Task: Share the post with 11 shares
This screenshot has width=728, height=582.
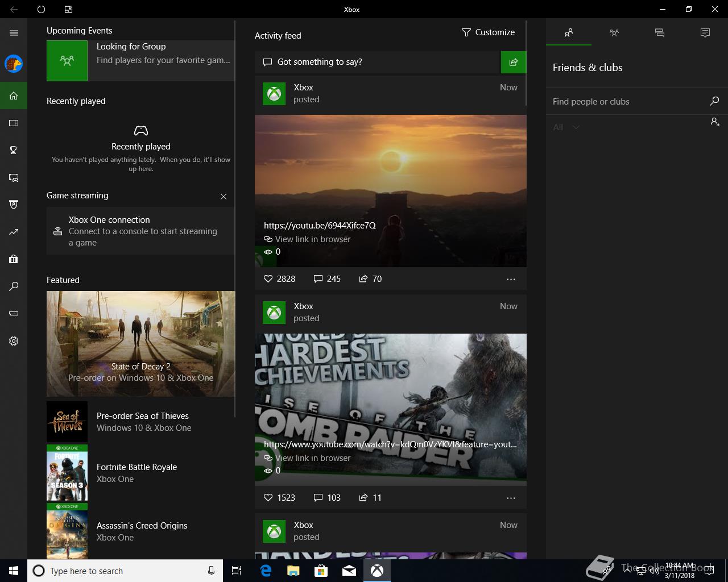Action: 370,497
